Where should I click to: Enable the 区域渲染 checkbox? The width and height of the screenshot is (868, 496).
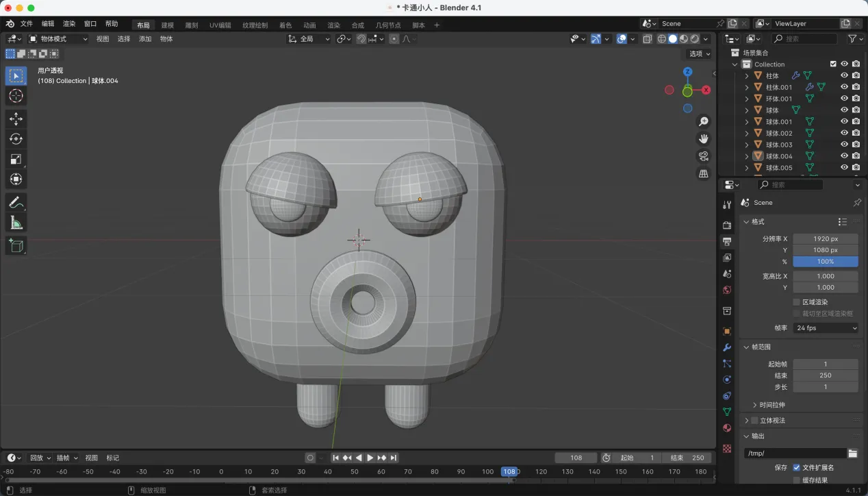click(796, 302)
